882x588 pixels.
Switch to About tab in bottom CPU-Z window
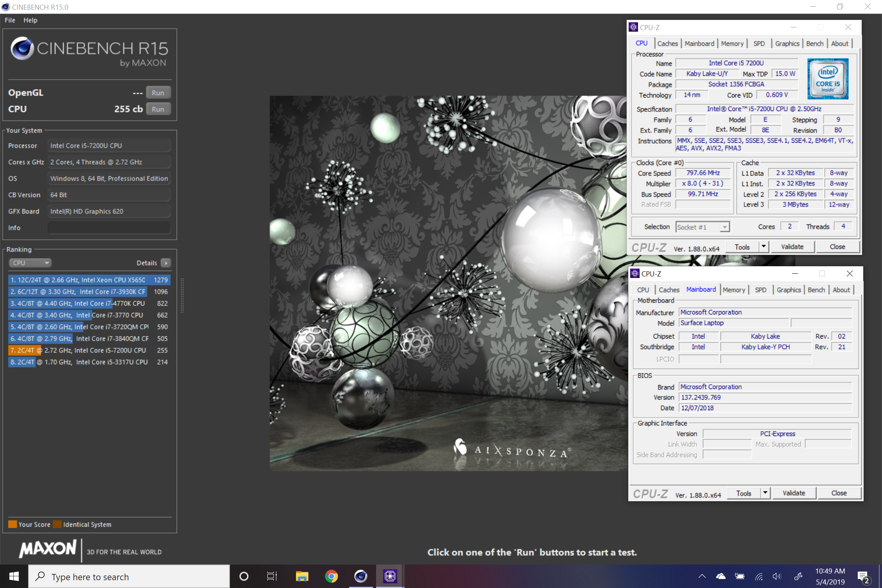pyautogui.click(x=841, y=290)
